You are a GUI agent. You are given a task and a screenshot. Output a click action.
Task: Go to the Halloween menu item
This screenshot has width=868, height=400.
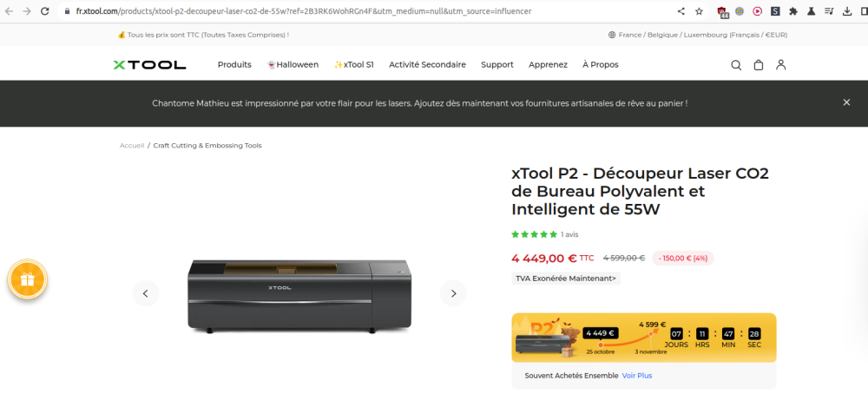click(x=293, y=65)
